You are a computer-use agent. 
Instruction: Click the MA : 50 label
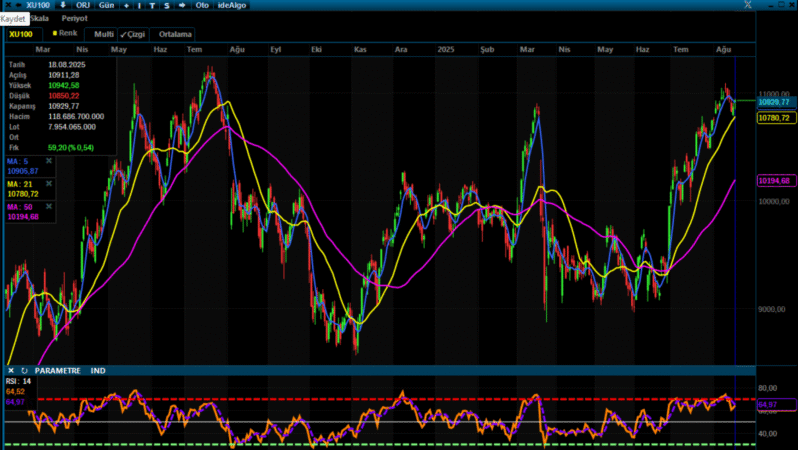pyautogui.click(x=19, y=207)
